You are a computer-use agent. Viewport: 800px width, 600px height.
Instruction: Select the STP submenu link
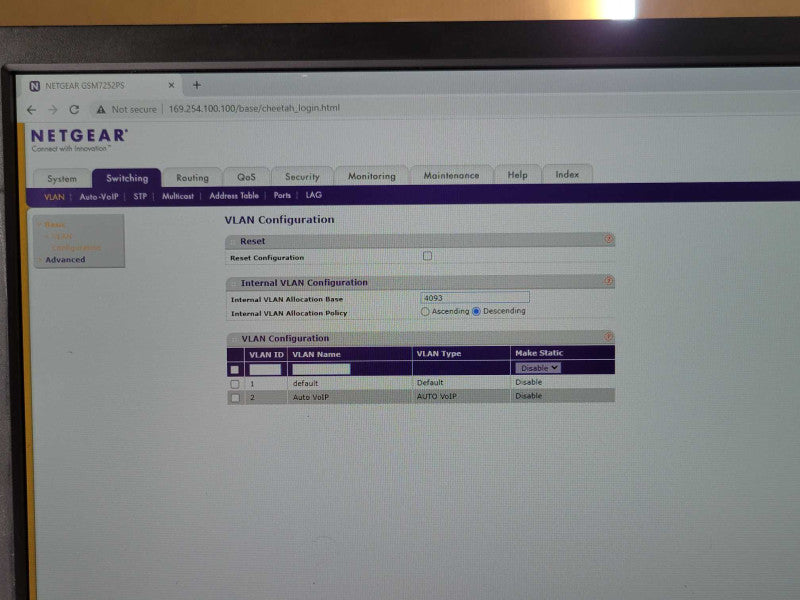(140, 196)
